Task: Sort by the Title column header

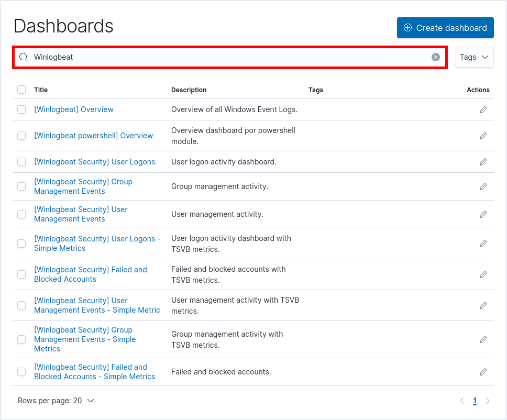Action: [x=41, y=90]
